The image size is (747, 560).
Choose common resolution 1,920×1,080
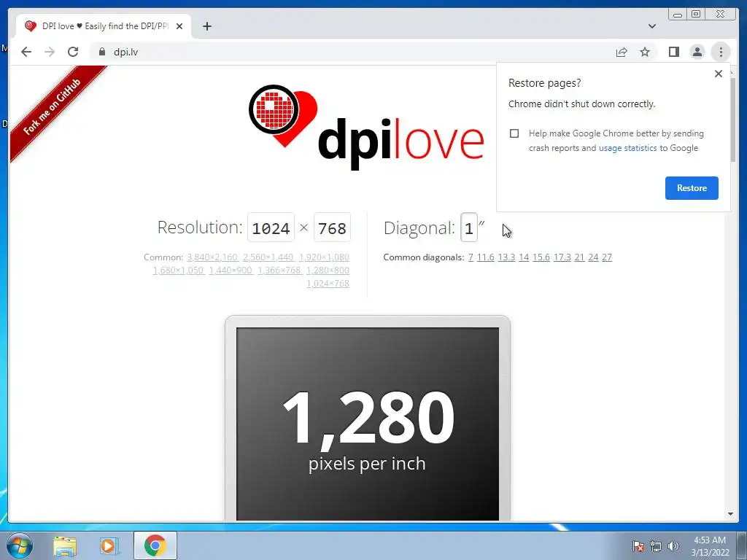pyautogui.click(x=324, y=257)
